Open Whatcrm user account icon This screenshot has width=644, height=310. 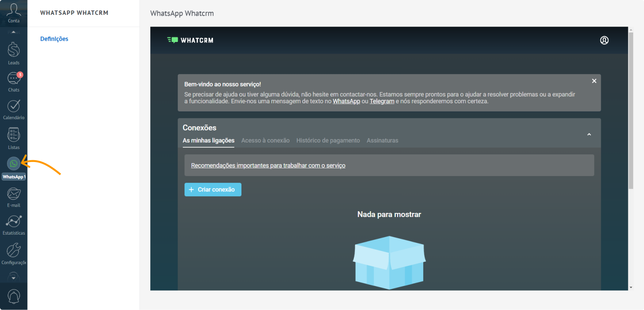click(x=604, y=40)
